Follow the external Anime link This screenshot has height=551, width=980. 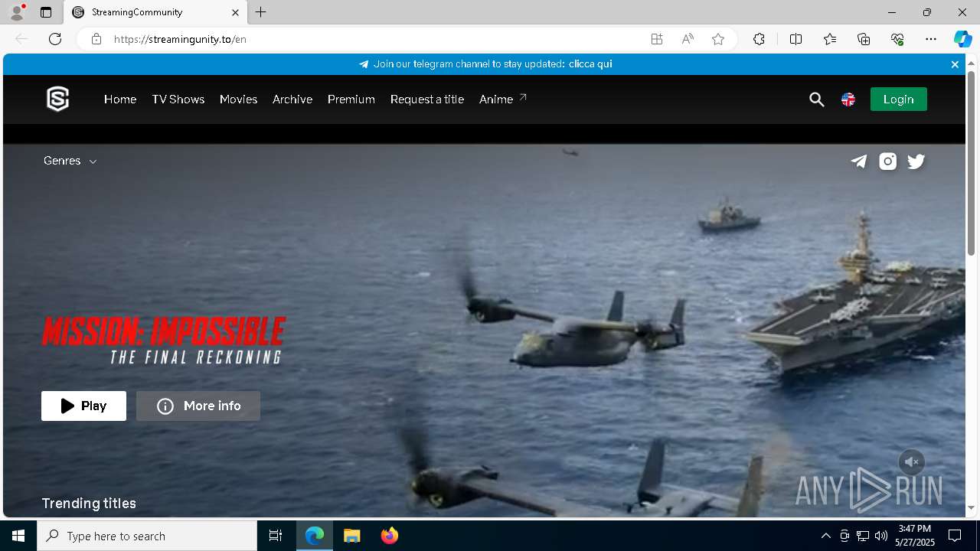(x=503, y=99)
